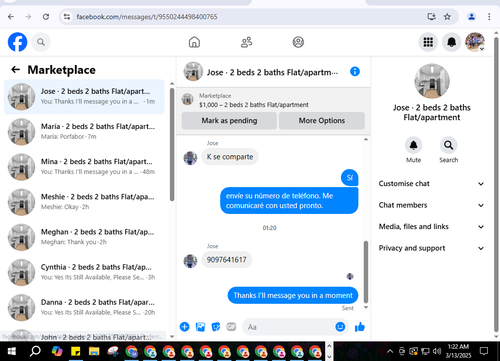Click browser back arrow
The height and width of the screenshot is (361, 500).
point(11,17)
